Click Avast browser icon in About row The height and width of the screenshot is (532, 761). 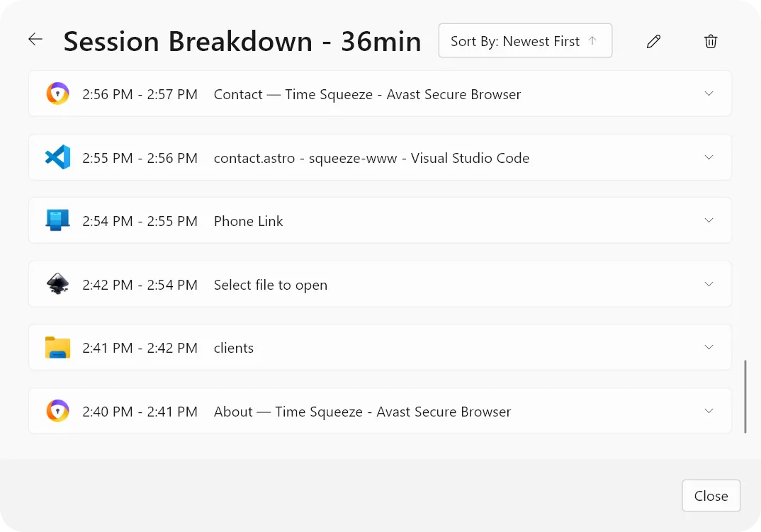[57, 412]
